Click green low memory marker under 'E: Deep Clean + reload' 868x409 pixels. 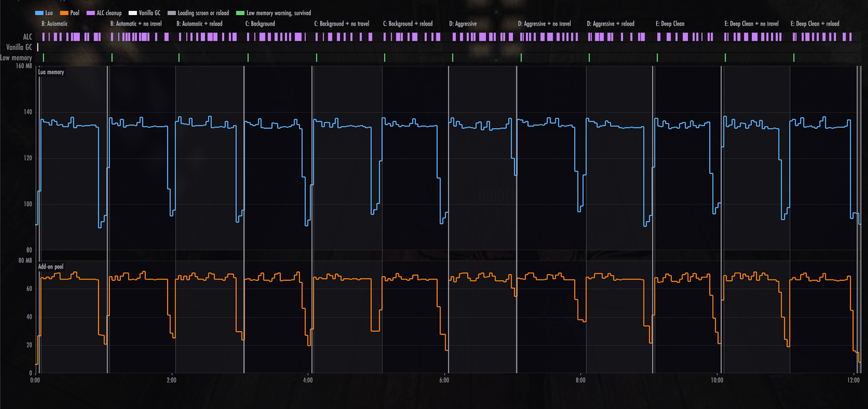coord(793,58)
